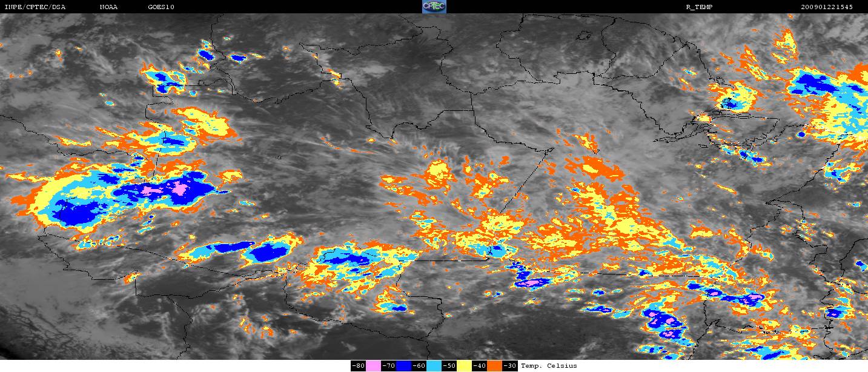Screen dimensions: 868x372
Task: Select the pink legend color swatch
Action: [374, 366]
